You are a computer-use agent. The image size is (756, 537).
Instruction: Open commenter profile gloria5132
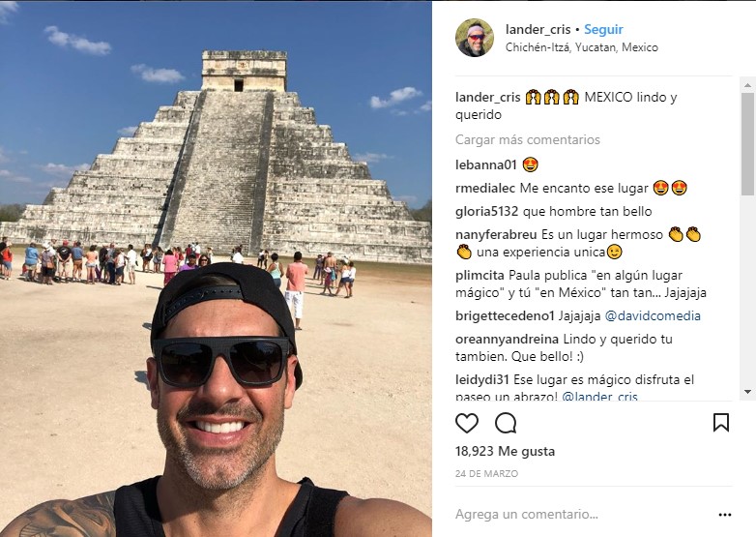(486, 211)
